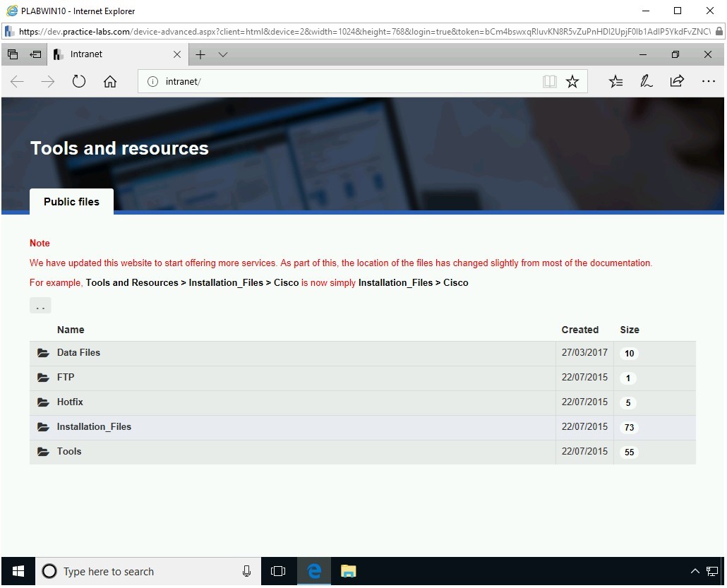The height and width of the screenshot is (588, 727).
Task: Open reading view for this page
Action: 549,80
